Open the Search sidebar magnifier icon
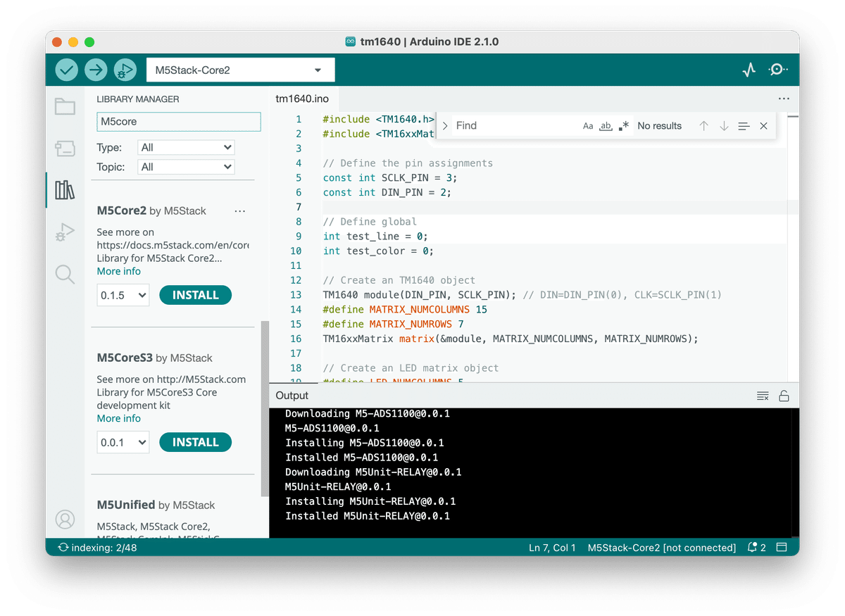 (65, 274)
